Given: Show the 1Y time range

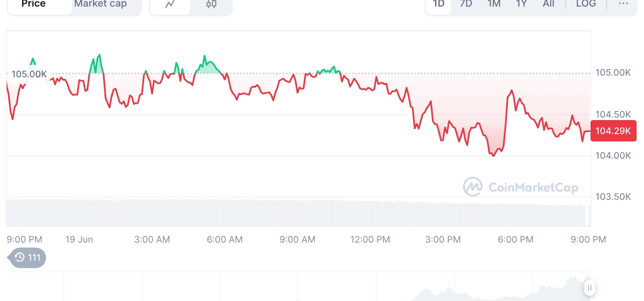Looking at the screenshot, I should (x=521, y=4).
